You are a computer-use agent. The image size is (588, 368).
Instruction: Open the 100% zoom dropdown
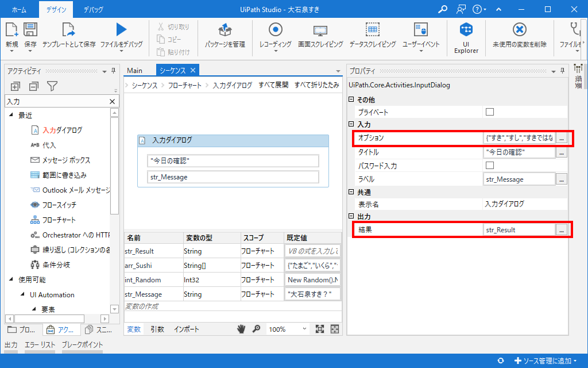click(304, 329)
